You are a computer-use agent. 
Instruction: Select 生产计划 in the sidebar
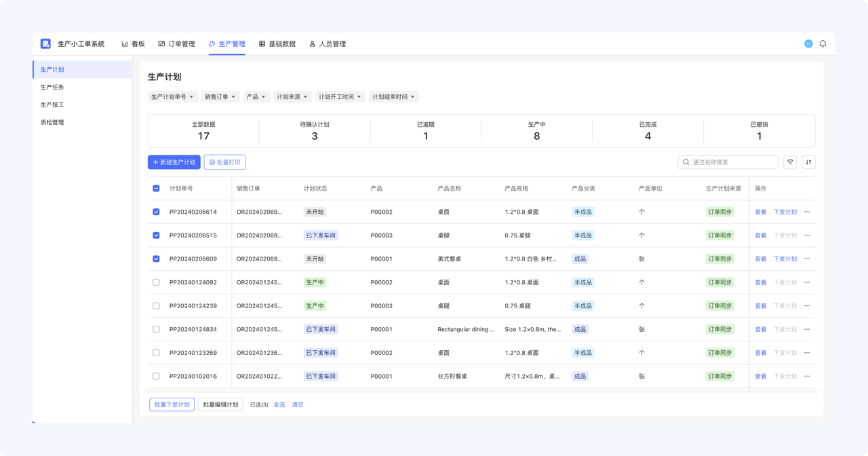tap(82, 69)
